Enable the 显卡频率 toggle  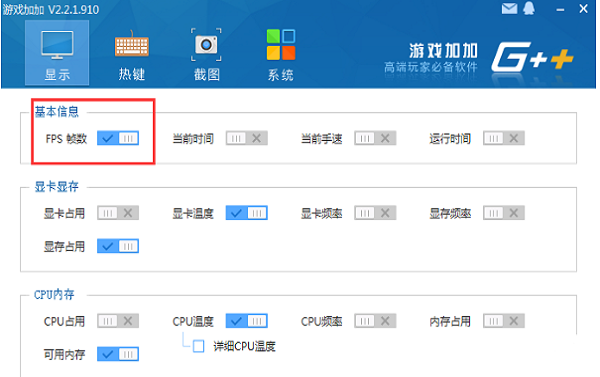click(x=375, y=213)
